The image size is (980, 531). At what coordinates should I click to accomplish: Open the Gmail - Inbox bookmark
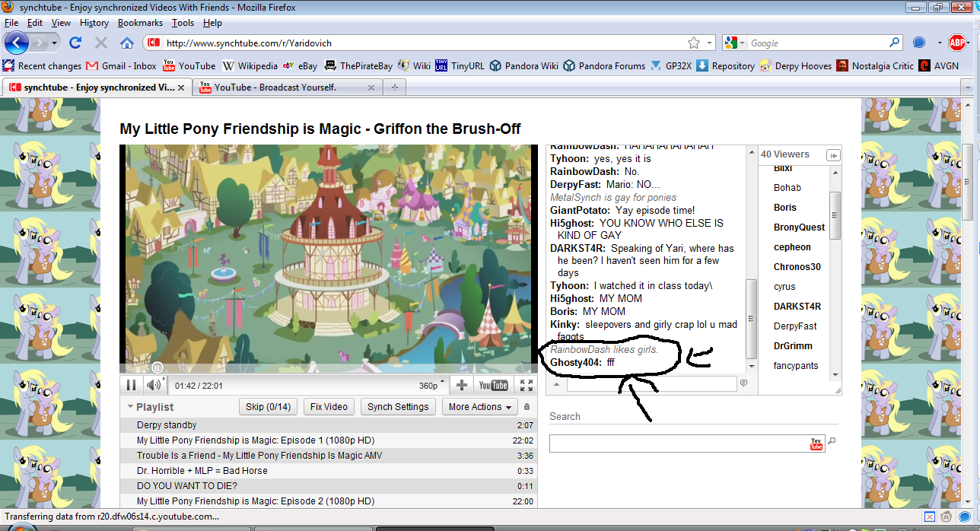click(122, 65)
